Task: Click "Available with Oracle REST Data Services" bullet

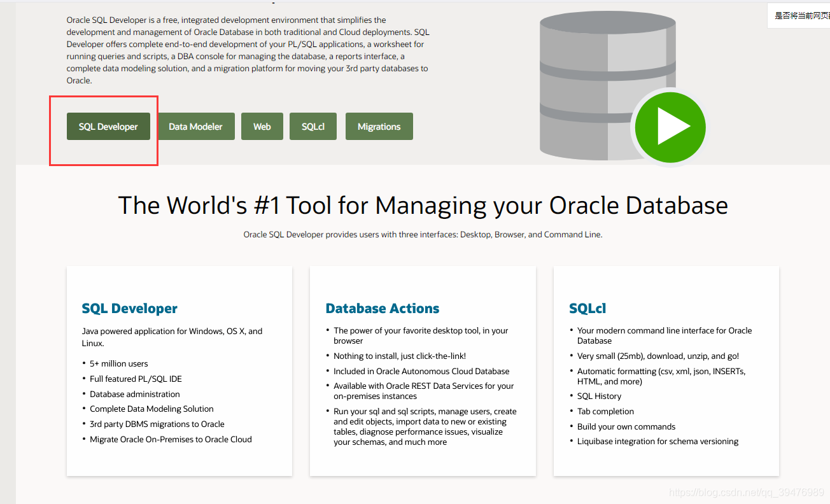Action: (424, 391)
